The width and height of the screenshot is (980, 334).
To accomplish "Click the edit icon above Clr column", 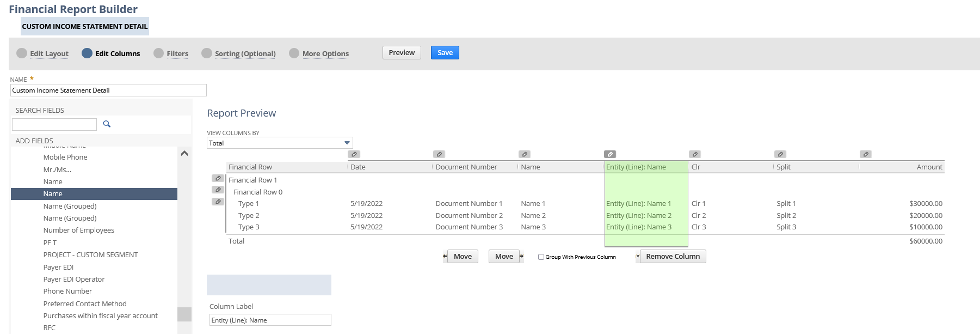I will 695,154.
